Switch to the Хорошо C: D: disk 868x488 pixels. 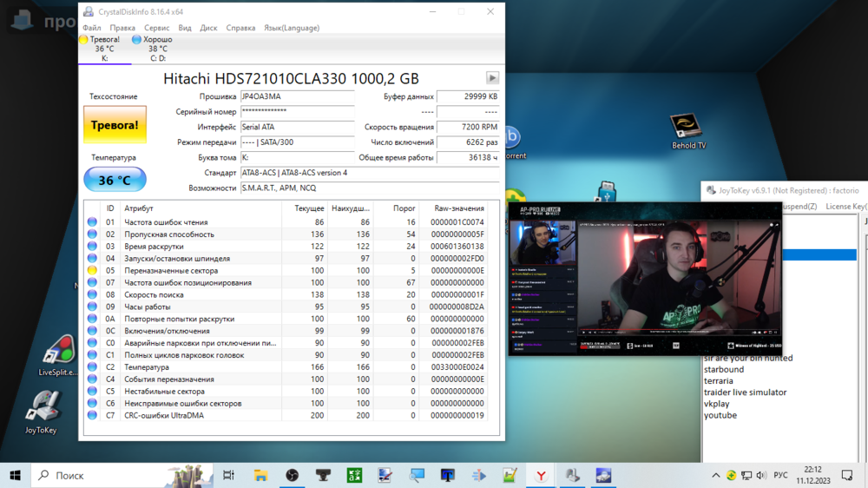[x=156, y=49]
